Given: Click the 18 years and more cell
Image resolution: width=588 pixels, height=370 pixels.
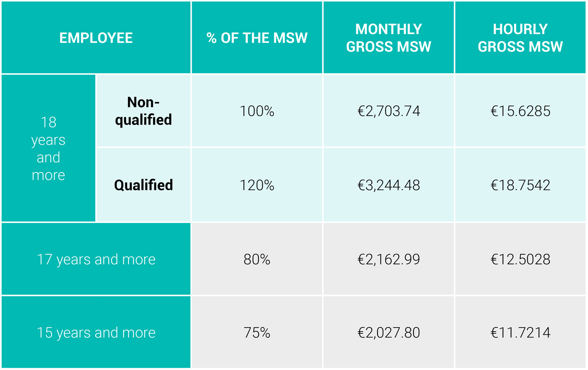Looking at the screenshot, I should 48,149.
